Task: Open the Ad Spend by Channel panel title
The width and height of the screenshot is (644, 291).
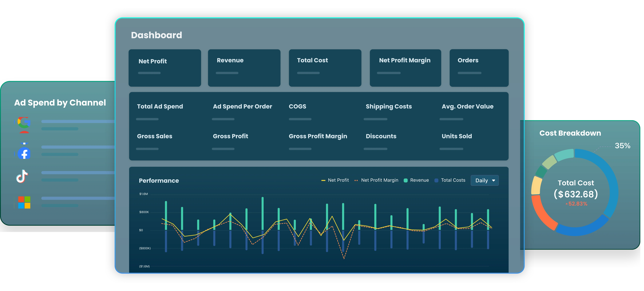Action: pyautogui.click(x=60, y=103)
